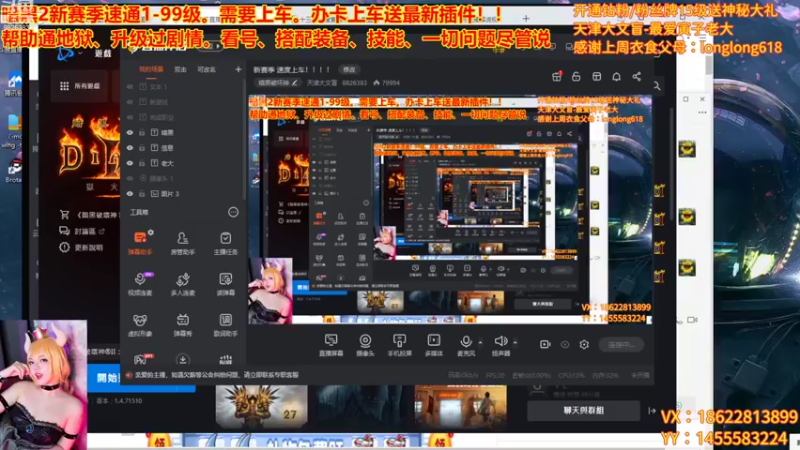The height and width of the screenshot is (450, 800).
Task: Open the 弹幕秀 danmaku show tool
Action: [x=183, y=324]
